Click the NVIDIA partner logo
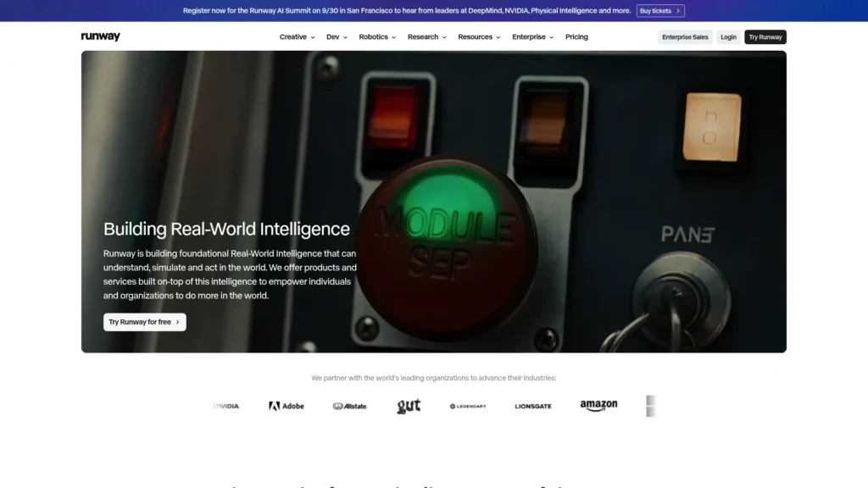This screenshot has width=868, height=488. click(x=225, y=406)
